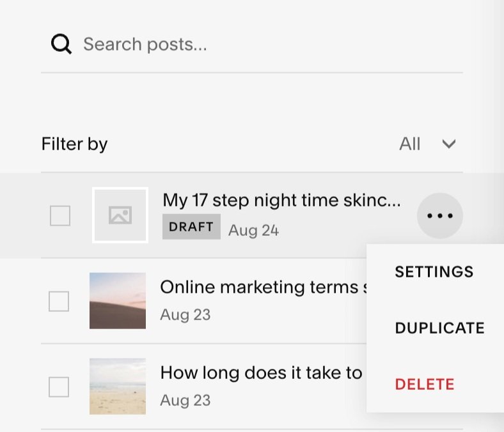Open the three-dot menu for skincare draft

coord(439,215)
